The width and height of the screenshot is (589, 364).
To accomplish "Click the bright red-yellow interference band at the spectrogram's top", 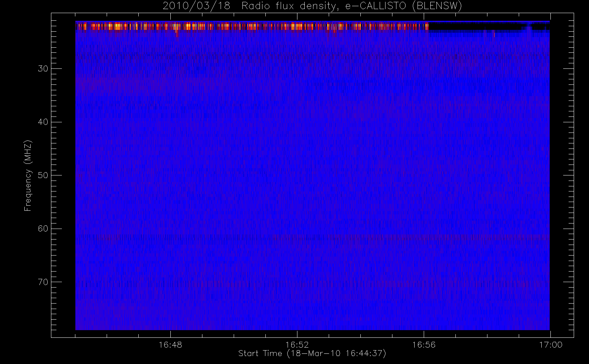I will pos(252,27).
